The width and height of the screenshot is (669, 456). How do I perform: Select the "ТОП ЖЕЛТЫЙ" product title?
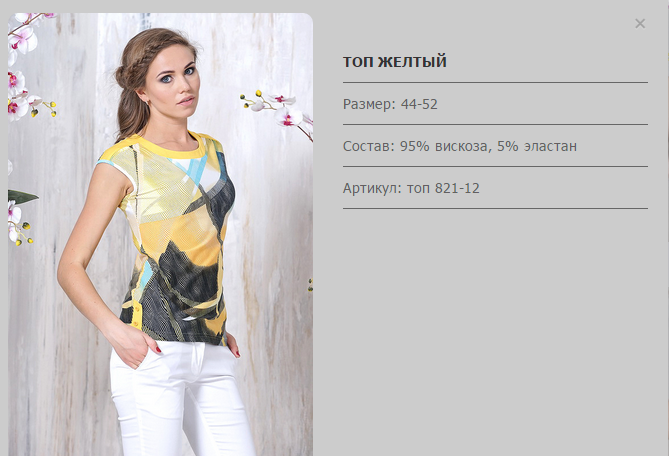tap(395, 62)
